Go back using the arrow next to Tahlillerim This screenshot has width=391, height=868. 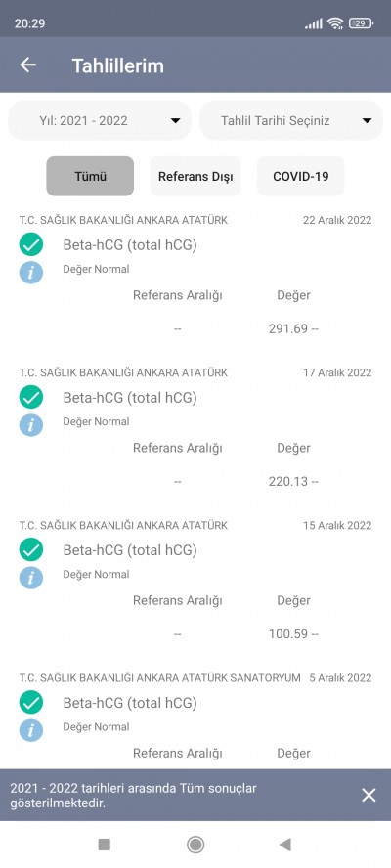pyautogui.click(x=27, y=65)
